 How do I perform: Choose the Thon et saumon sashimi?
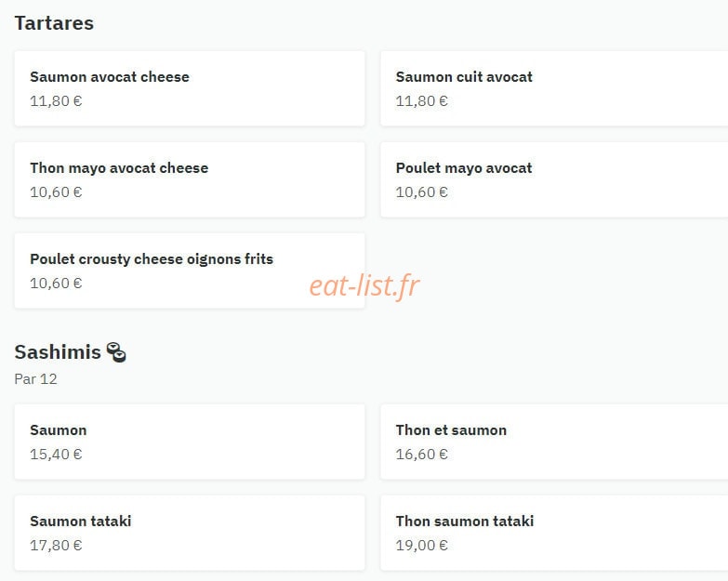coord(554,442)
